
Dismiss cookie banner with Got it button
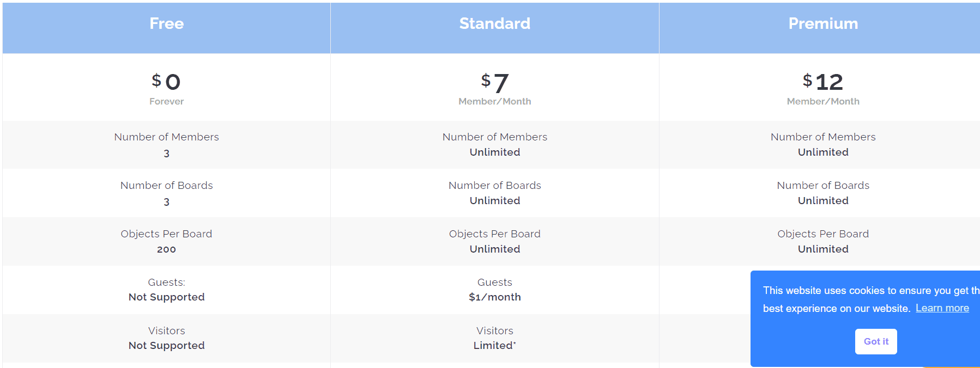(875, 341)
